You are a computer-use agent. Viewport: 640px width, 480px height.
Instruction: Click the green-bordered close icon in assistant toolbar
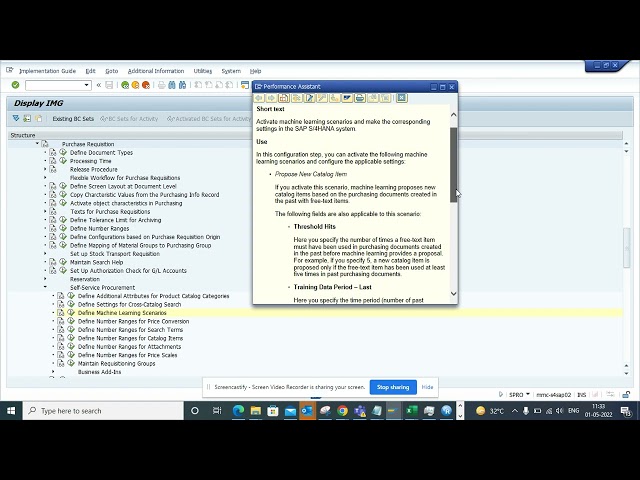click(402, 98)
